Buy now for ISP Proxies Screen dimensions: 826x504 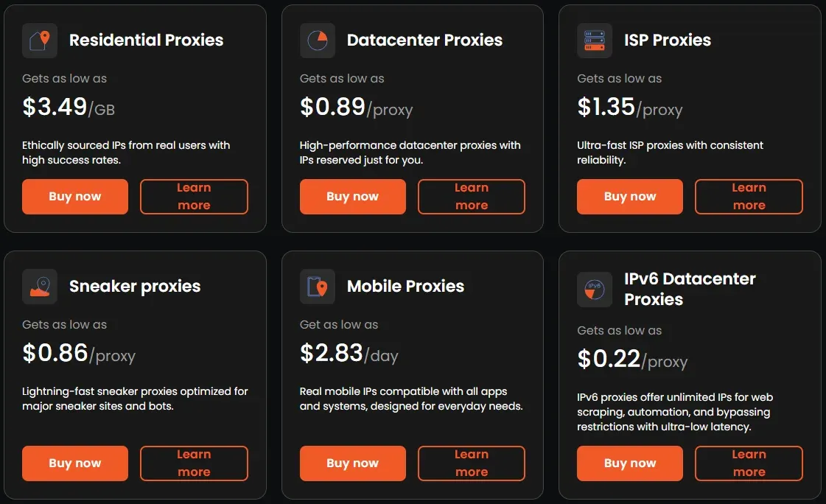tap(629, 197)
